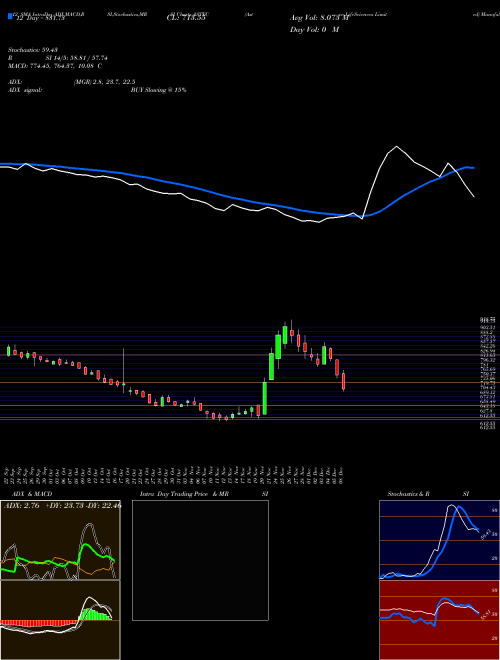Click the 'Day Vol: 0 M' text
The height and width of the screenshot is (660, 500).
tap(314, 30)
